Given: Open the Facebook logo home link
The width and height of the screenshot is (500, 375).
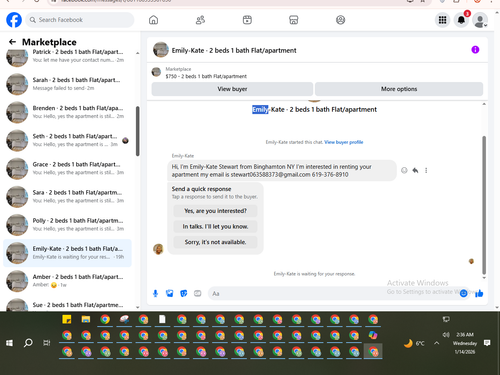Looking at the screenshot, I should point(14,20).
